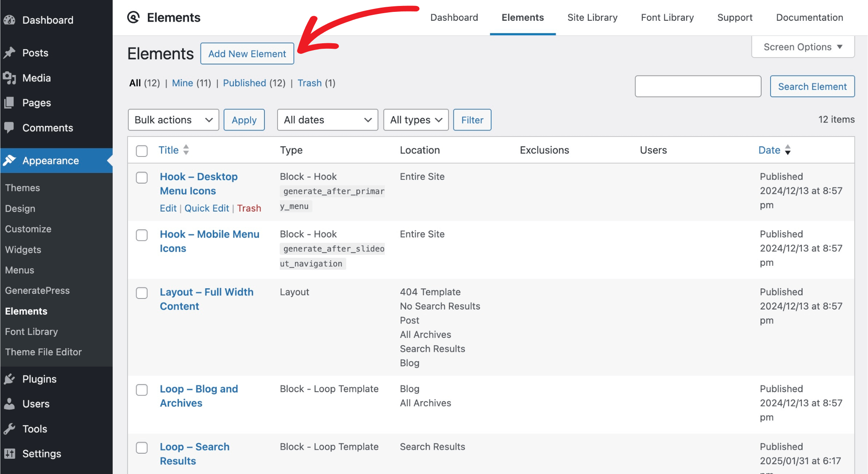Open Widgets in Appearance submenu
868x474 pixels.
tap(23, 249)
